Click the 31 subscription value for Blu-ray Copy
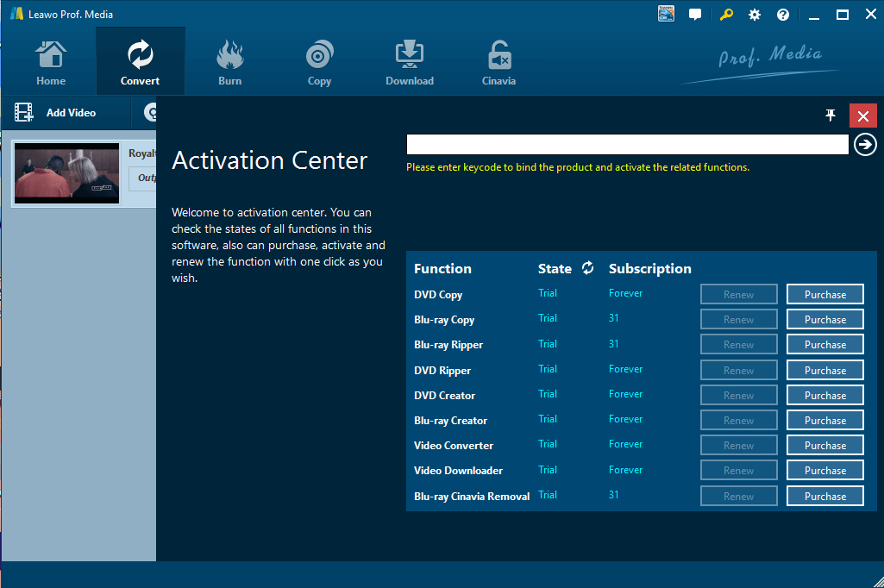This screenshot has width=884, height=588. 613,318
